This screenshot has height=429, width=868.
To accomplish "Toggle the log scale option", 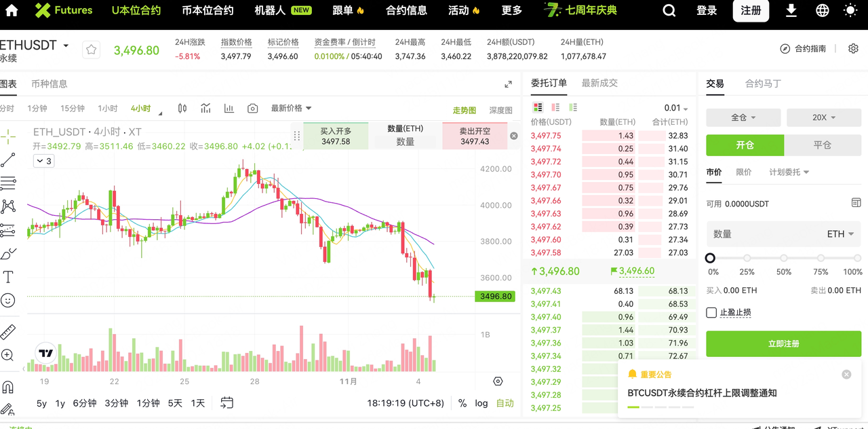I will click(x=481, y=403).
